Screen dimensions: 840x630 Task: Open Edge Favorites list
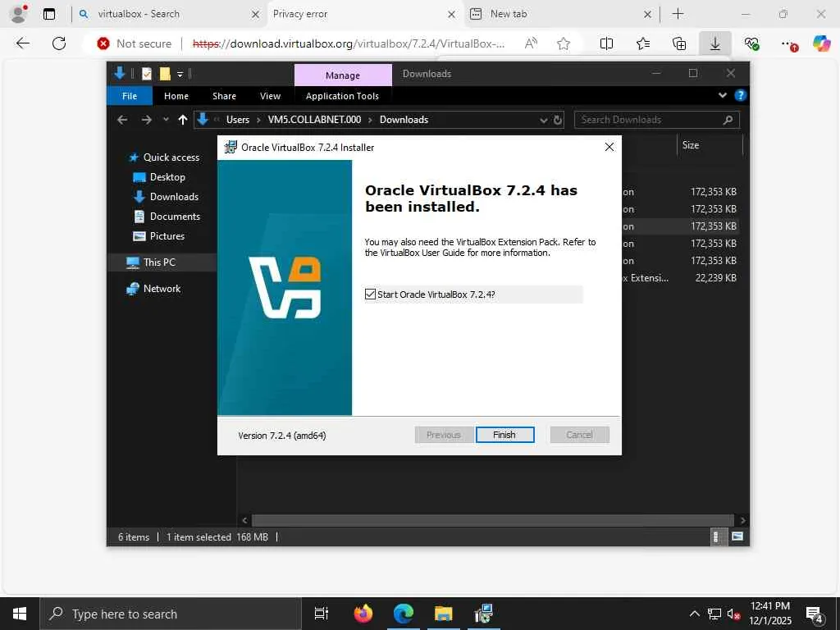point(643,43)
